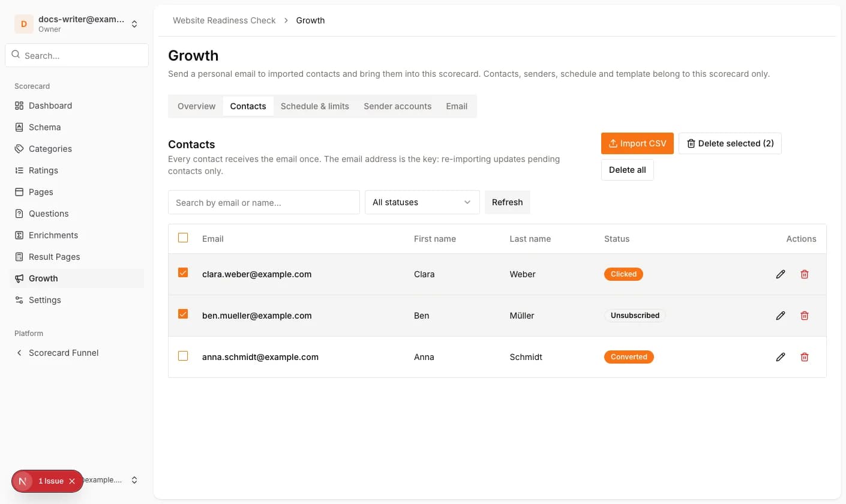Click the Delete all button
Viewport: 846px width, 504px height.
tap(628, 170)
